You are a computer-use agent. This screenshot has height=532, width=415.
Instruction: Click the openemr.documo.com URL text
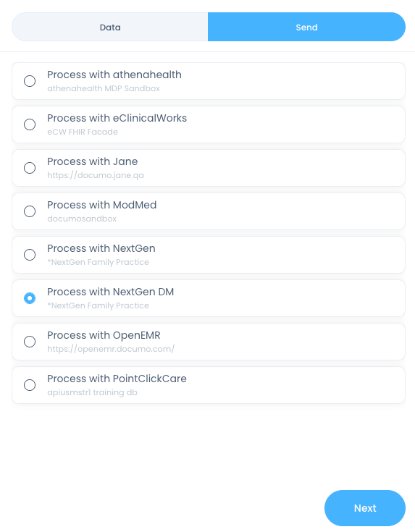tap(111, 349)
